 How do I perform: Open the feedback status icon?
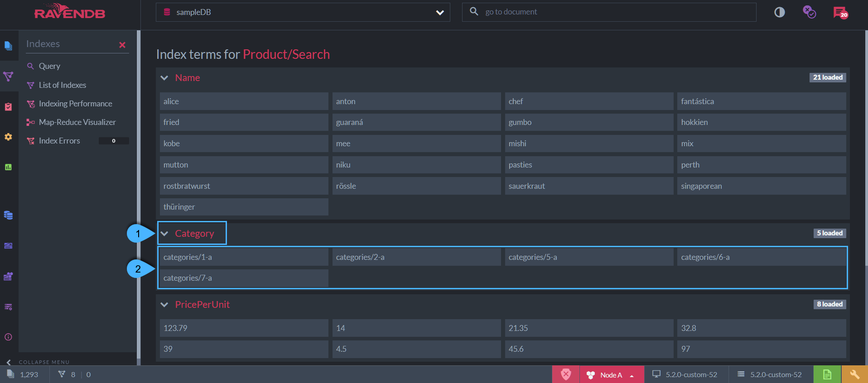point(809,12)
